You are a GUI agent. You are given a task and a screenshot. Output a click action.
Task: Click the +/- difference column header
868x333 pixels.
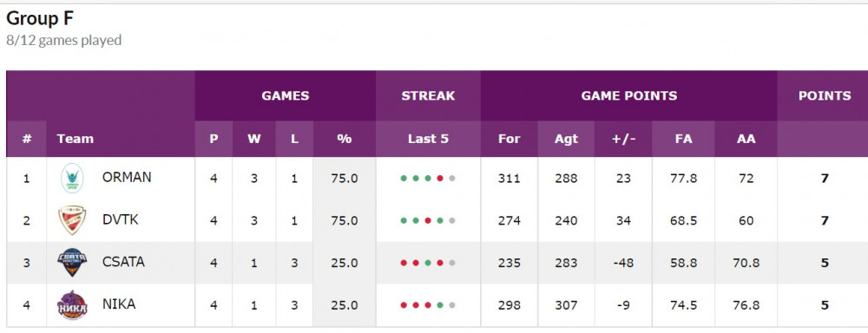coord(623,139)
